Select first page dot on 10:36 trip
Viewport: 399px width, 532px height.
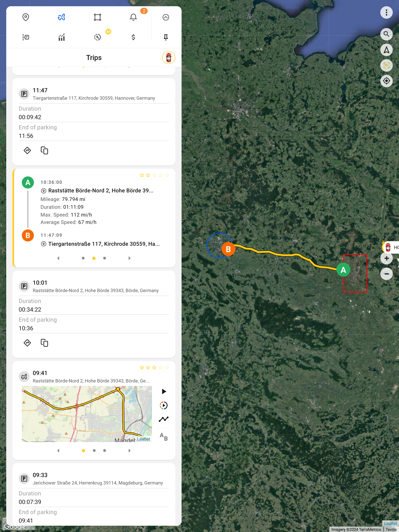[x=83, y=258]
